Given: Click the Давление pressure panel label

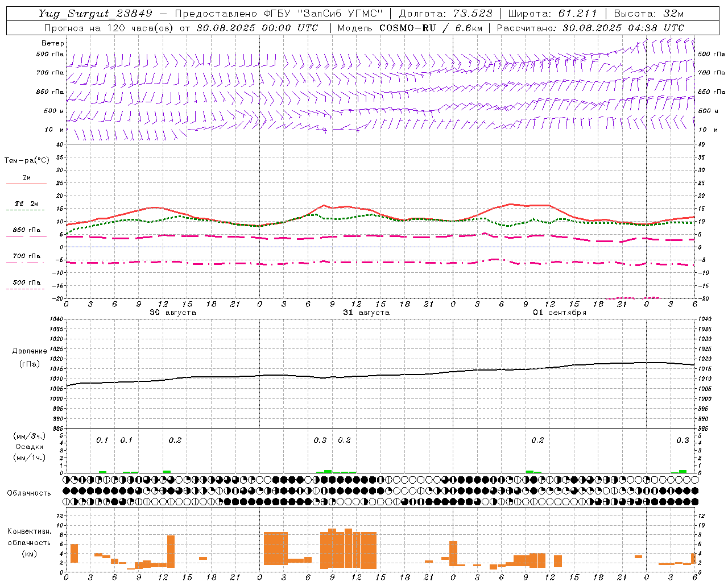Looking at the screenshot, I should 30,351.
